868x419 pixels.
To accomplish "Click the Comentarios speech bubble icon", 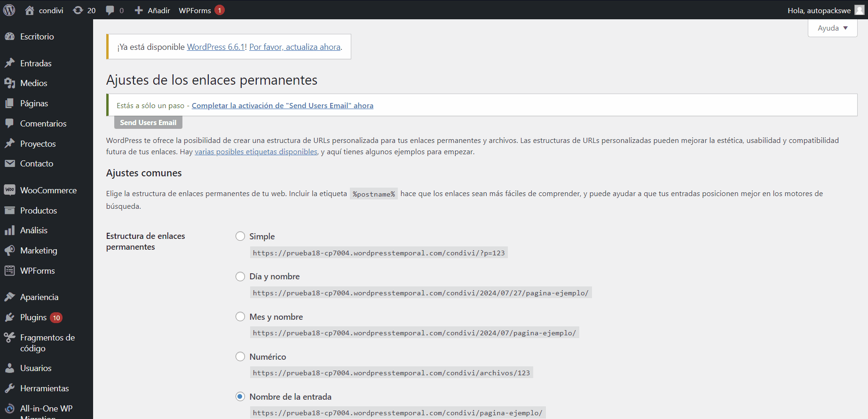I will click(x=9, y=123).
